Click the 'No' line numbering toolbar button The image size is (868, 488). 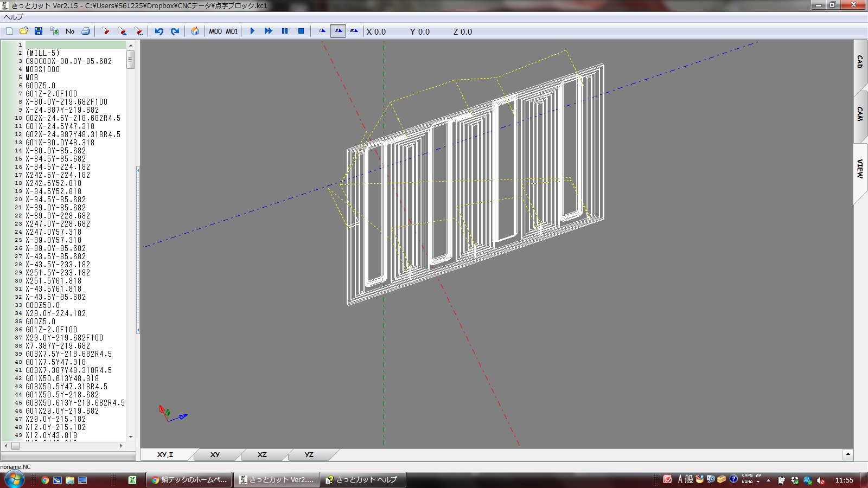[x=70, y=31]
